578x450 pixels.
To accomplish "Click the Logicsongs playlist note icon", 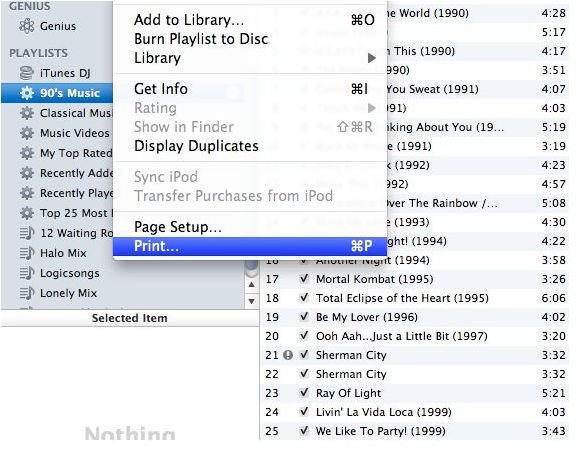I will point(27,273).
